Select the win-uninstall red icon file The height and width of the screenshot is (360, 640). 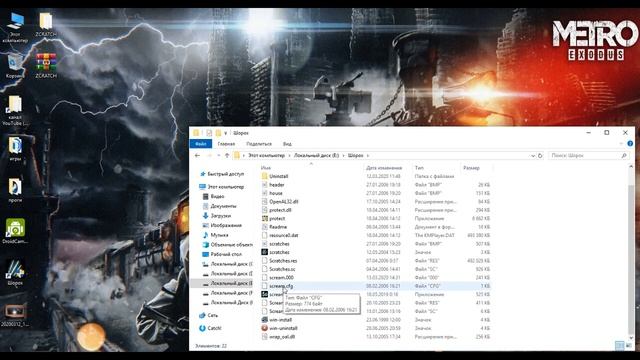(x=264, y=328)
